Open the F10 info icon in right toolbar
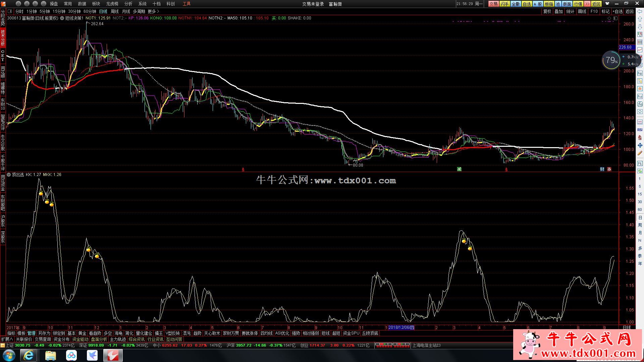Image resolution: width=644 pixels, height=362 pixels. tap(640, 73)
